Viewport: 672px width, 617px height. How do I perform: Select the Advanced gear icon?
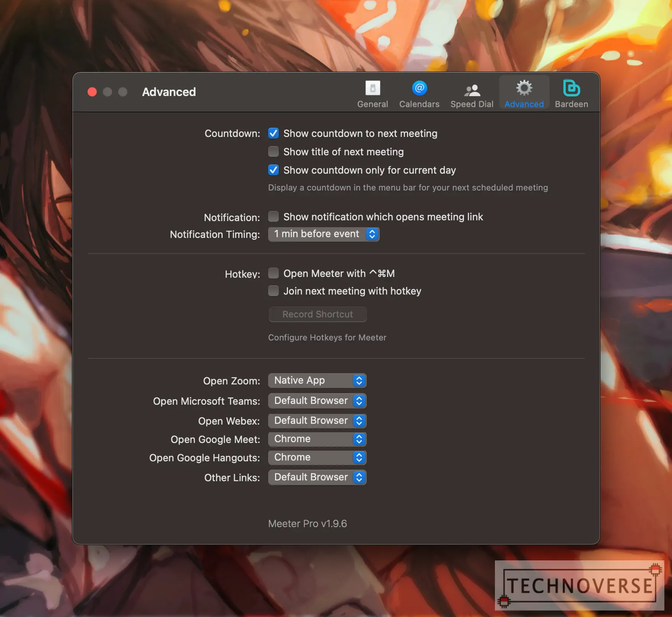click(x=524, y=88)
